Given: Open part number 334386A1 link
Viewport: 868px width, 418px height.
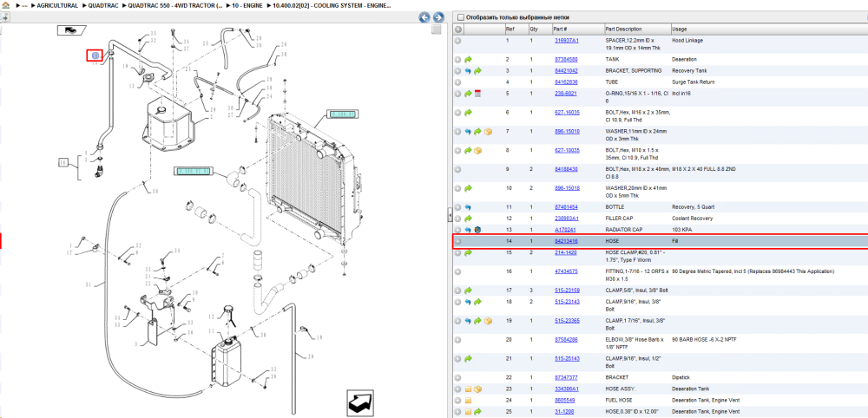Looking at the screenshot, I should (567, 389).
